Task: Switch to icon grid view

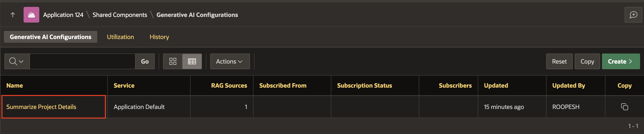Action: (x=173, y=62)
